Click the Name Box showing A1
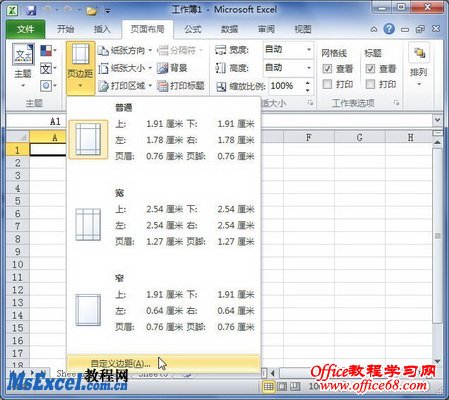 37,121
